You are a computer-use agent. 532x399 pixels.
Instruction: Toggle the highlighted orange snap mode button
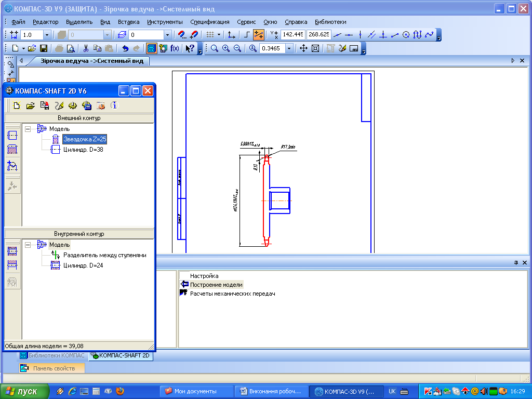(x=259, y=35)
